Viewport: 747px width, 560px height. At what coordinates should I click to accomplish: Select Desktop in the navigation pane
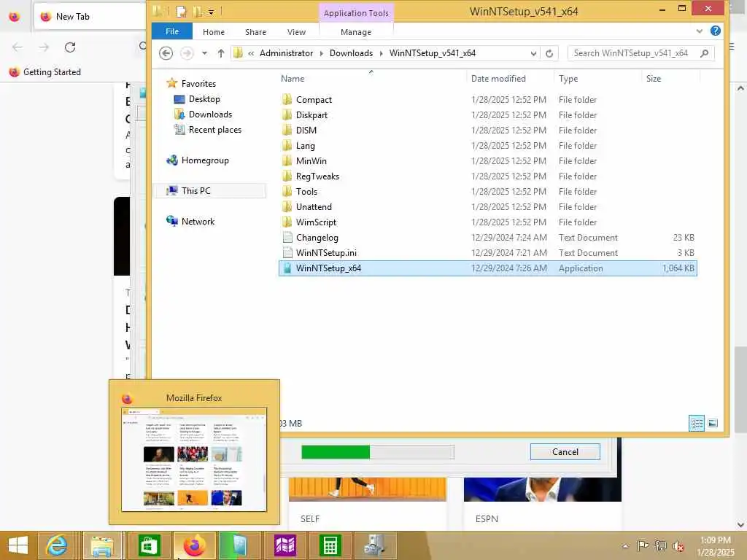pos(204,99)
